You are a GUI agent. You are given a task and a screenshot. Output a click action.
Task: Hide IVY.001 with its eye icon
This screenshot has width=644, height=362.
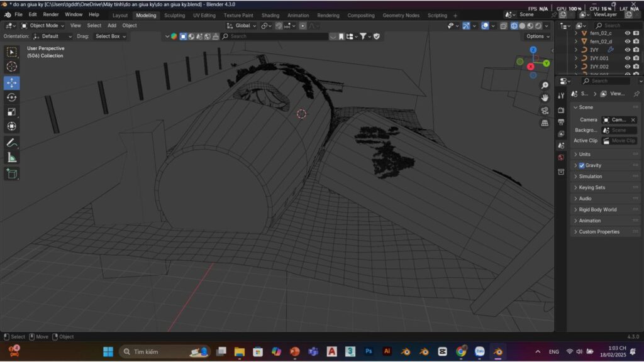click(627, 58)
